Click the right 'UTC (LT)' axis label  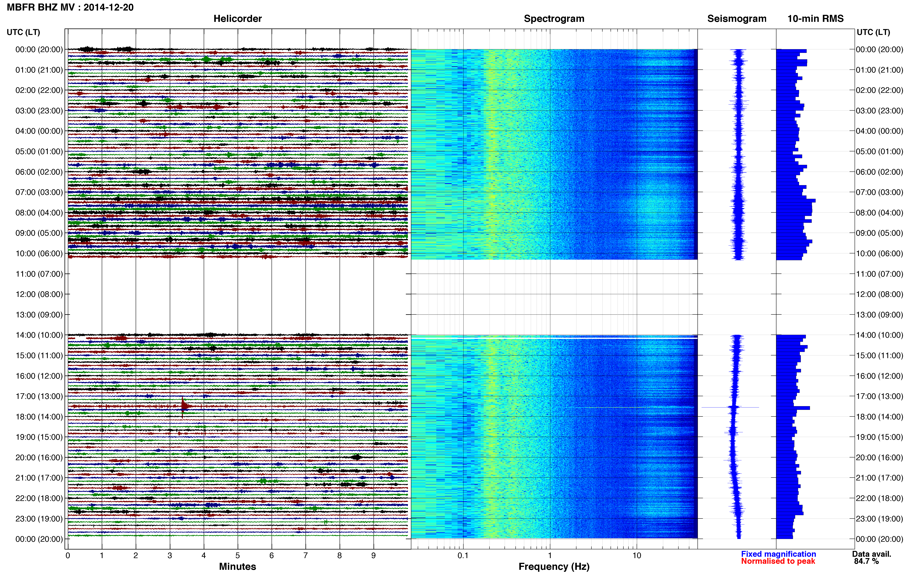pos(873,32)
